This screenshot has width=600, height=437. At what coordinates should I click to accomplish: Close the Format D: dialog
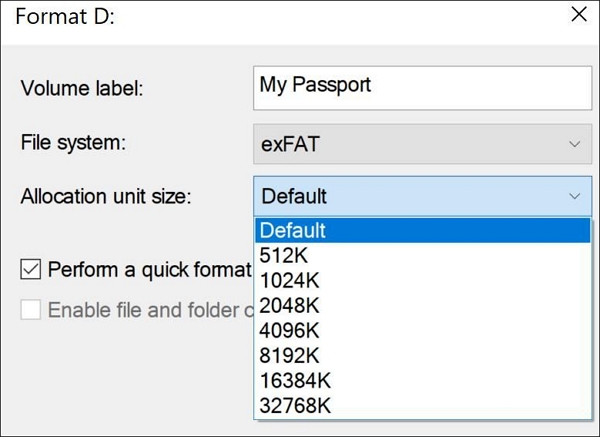click(578, 15)
